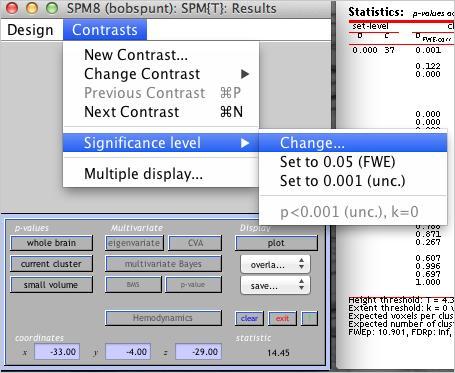Edit the z coordinate field
455x373 pixels.
[198, 352]
